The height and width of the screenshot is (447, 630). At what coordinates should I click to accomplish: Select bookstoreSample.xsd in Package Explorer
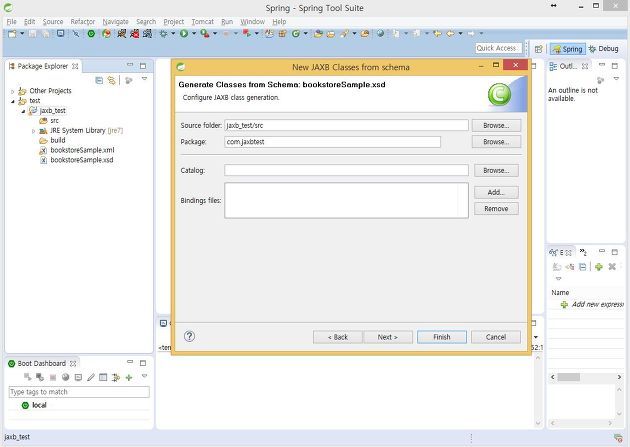(x=82, y=160)
